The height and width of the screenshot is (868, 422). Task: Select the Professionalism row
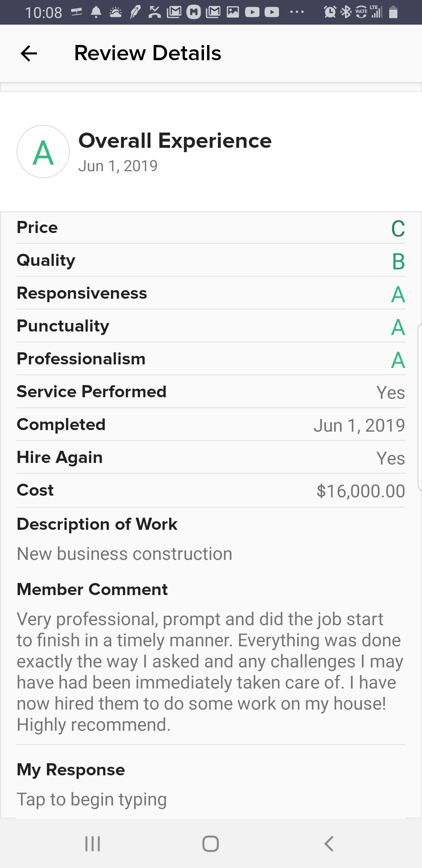coord(211,359)
